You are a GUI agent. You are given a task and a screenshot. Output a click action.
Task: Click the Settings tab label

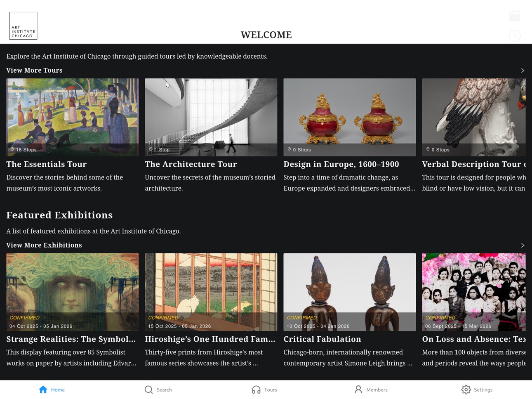point(483,390)
